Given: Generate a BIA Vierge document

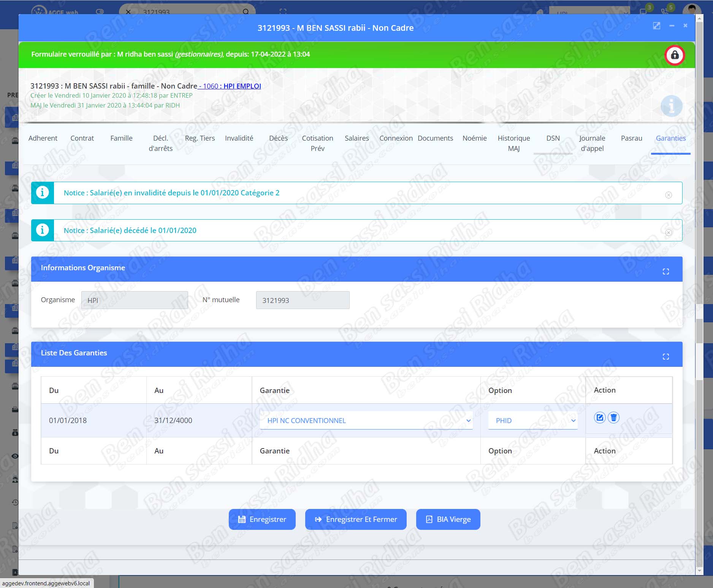Looking at the screenshot, I should (x=448, y=519).
